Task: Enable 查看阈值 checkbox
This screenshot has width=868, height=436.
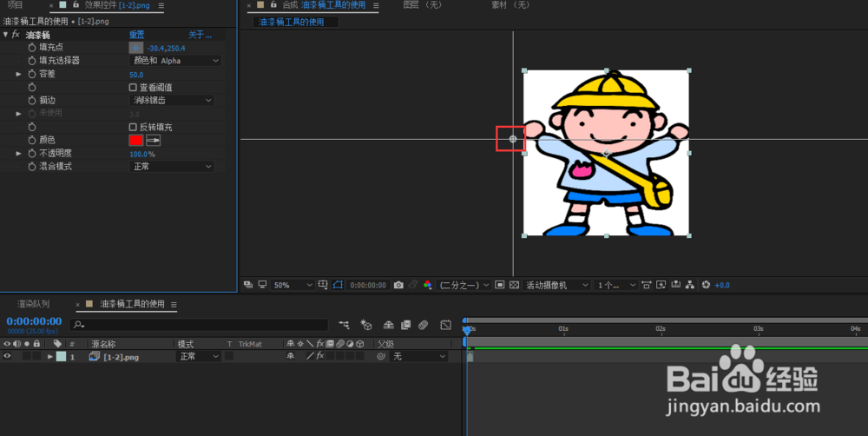Action: point(133,88)
